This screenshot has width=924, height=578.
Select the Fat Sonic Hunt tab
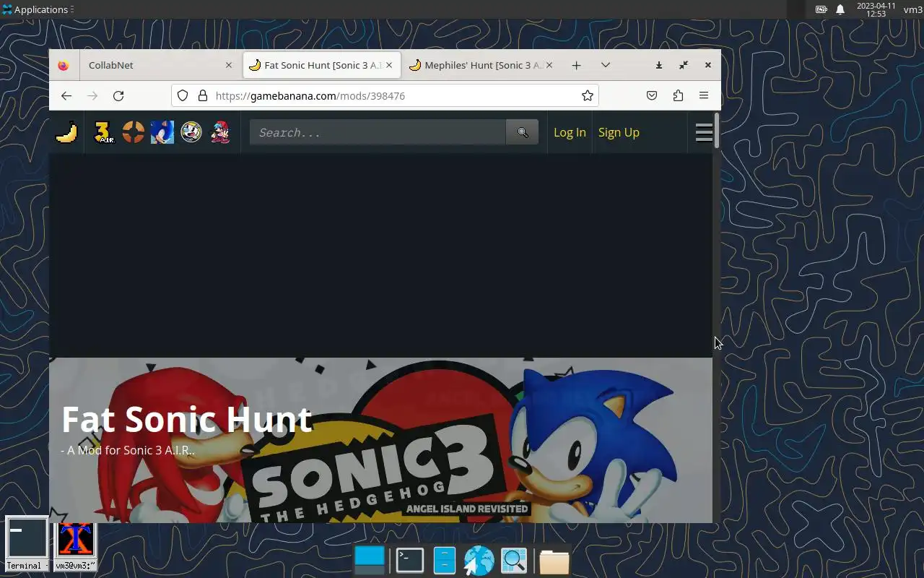point(322,65)
